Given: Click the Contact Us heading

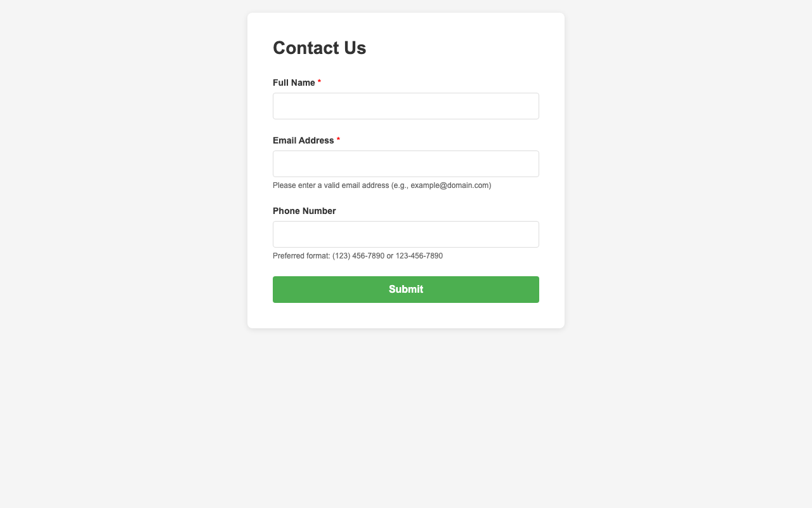Looking at the screenshot, I should [319, 48].
